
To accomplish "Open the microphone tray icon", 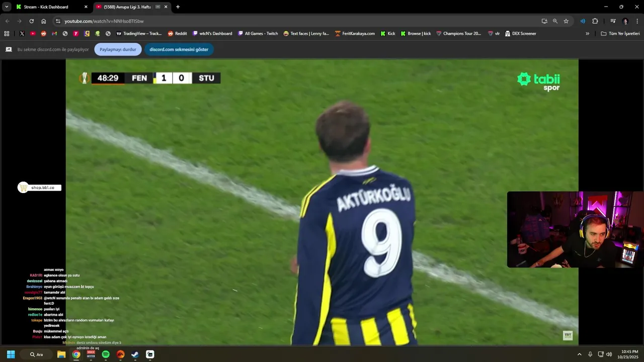I will [590, 354].
